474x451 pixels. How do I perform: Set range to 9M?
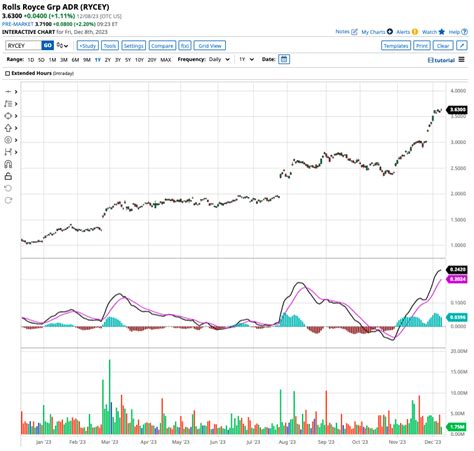coord(87,60)
